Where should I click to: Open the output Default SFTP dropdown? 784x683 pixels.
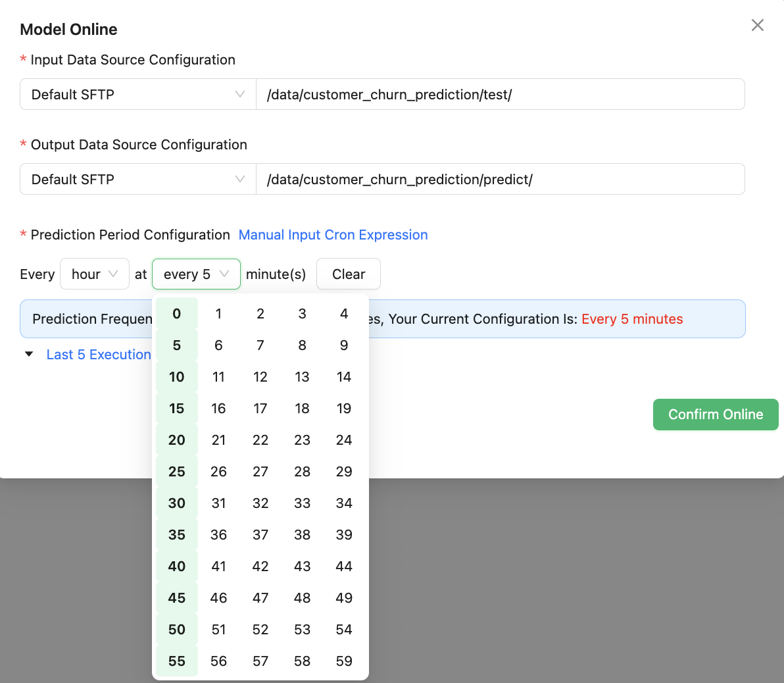pos(137,179)
